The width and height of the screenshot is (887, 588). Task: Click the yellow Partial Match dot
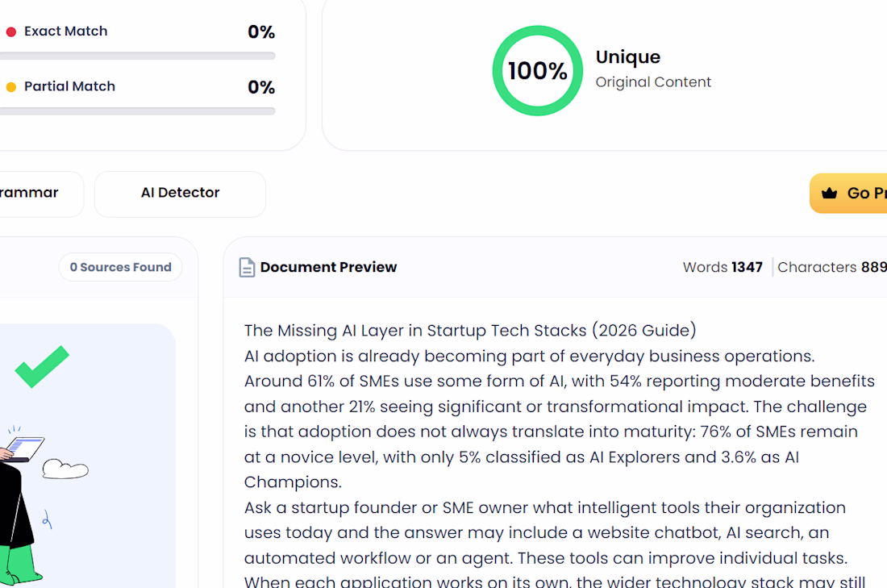pyautogui.click(x=10, y=87)
